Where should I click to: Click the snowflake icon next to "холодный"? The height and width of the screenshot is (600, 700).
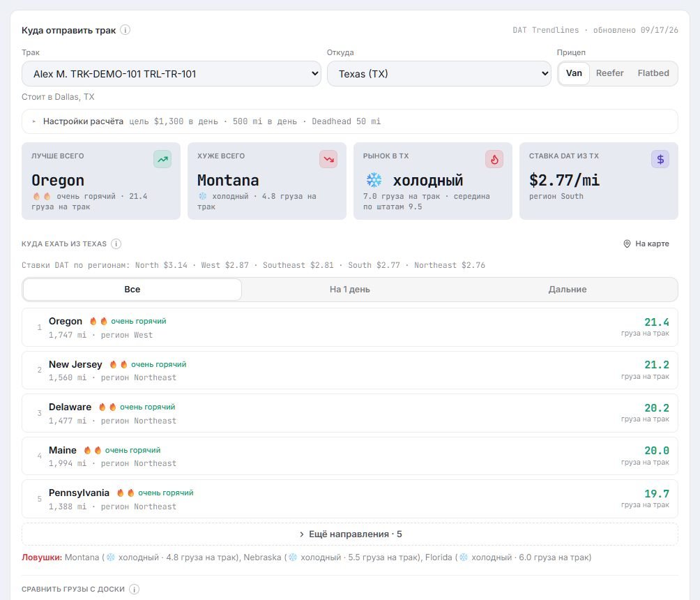tap(374, 180)
